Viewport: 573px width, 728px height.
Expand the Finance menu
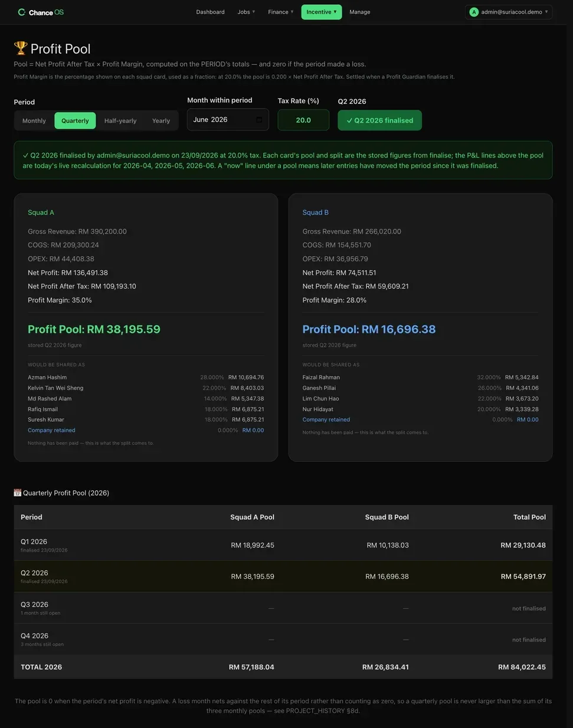click(x=281, y=12)
